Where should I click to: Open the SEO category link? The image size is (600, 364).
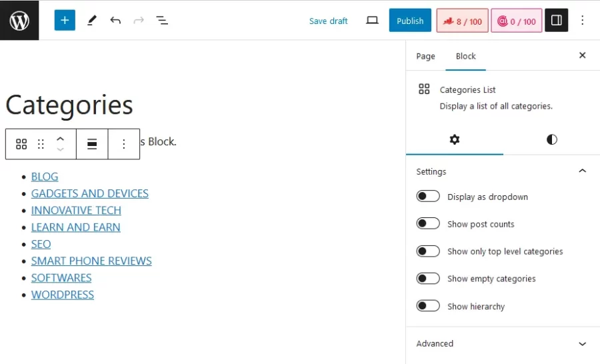(41, 244)
